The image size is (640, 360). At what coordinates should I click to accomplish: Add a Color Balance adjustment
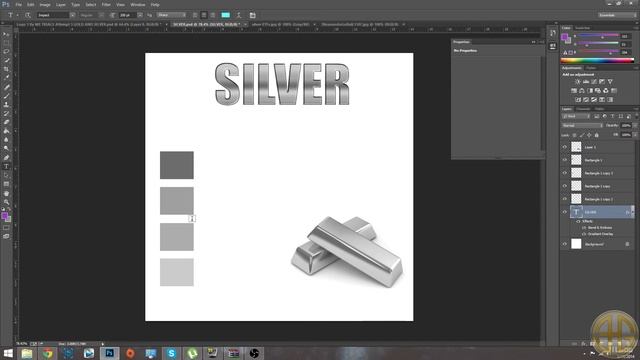point(582,91)
